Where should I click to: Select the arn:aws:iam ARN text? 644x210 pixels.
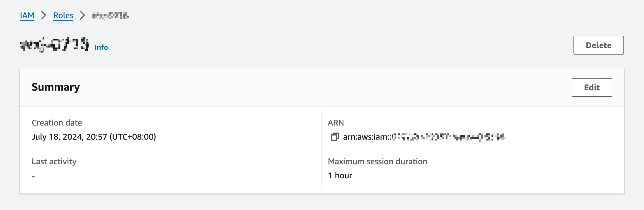point(424,137)
